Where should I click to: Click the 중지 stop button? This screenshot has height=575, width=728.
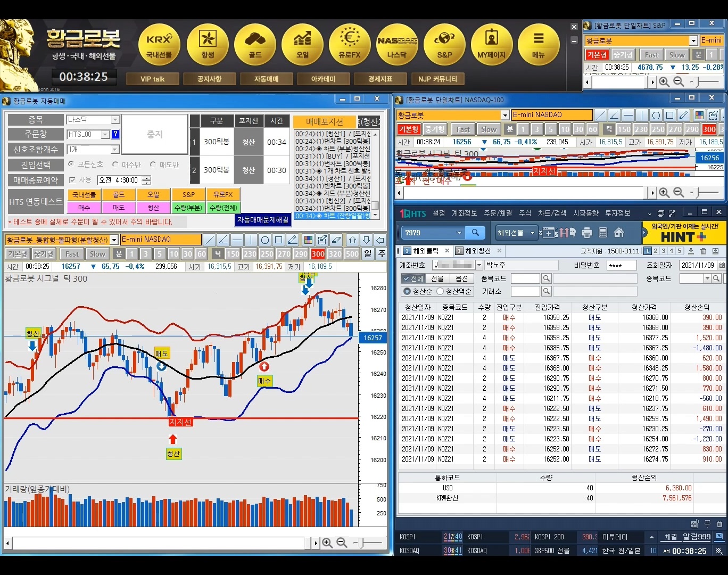[x=155, y=135]
